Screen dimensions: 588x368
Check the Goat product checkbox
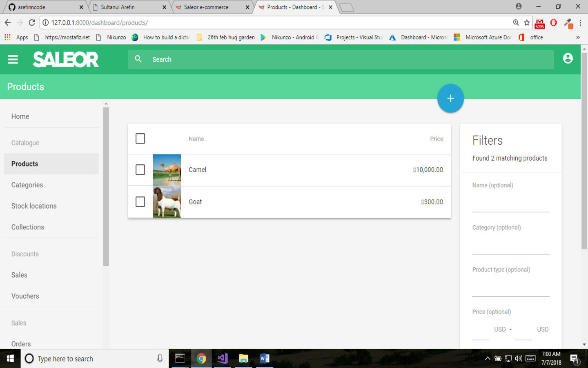(x=140, y=202)
